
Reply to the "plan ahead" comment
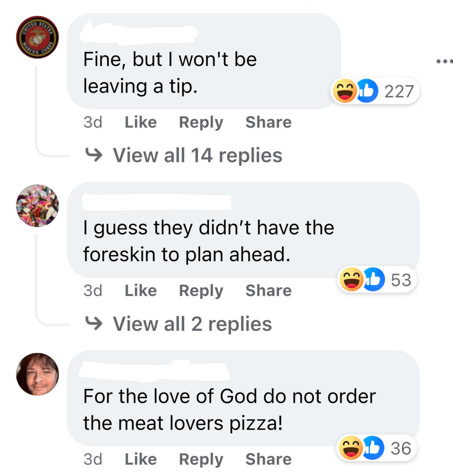click(x=201, y=291)
